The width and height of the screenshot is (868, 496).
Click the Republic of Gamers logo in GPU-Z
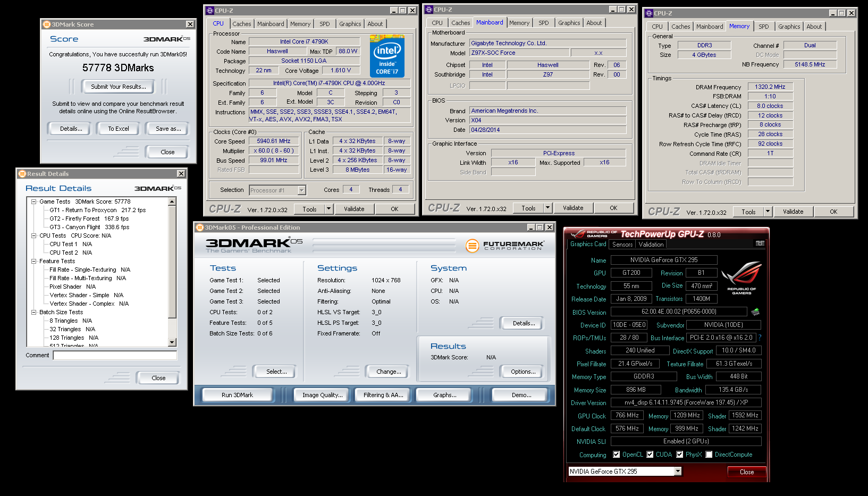741,278
